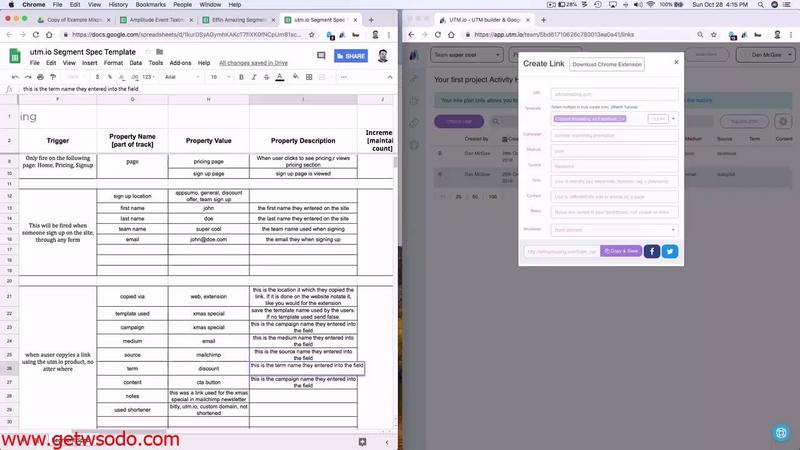Image resolution: width=800 pixels, height=450 pixels.
Task: Open the Arial font dropdown
Action: click(182, 77)
